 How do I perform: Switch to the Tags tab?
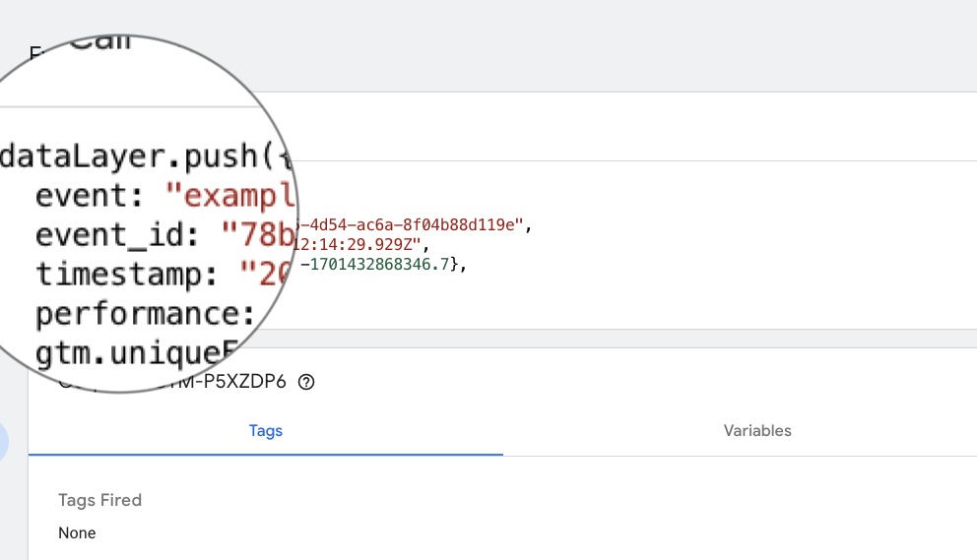266,431
